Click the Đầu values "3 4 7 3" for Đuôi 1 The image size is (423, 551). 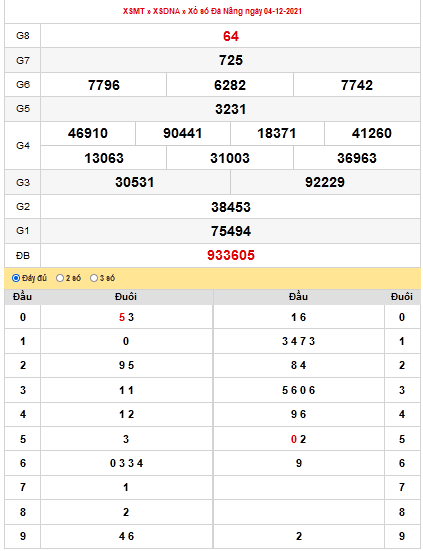pos(298,341)
